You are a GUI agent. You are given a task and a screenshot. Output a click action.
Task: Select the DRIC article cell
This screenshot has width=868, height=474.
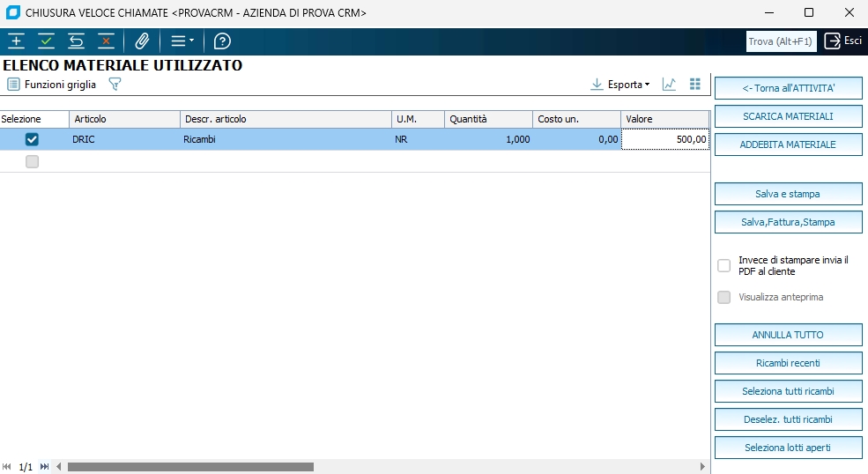(x=124, y=139)
